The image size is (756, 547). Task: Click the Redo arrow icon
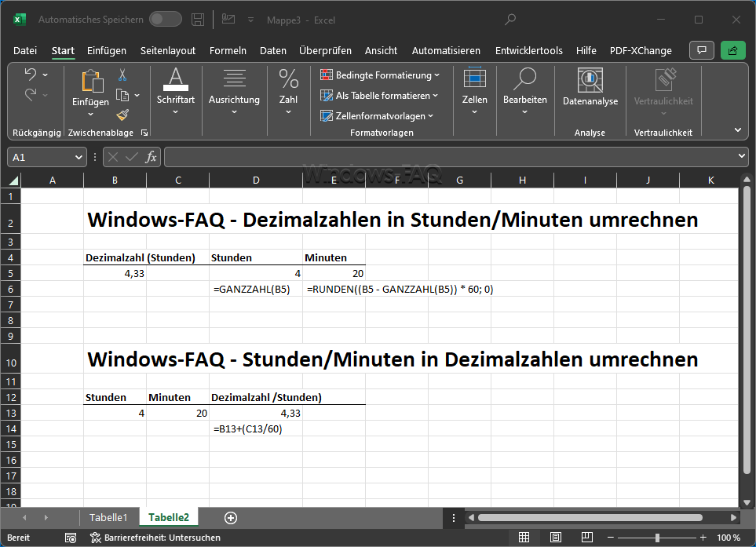coord(31,94)
